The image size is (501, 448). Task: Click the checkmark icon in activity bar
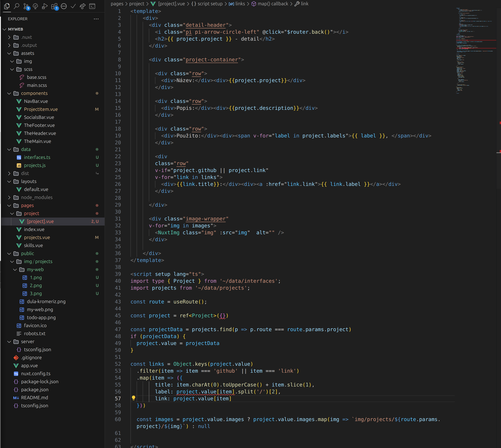73,6
